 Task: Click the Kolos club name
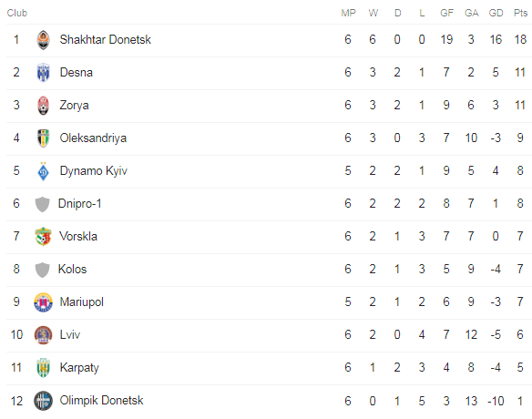click(72, 270)
